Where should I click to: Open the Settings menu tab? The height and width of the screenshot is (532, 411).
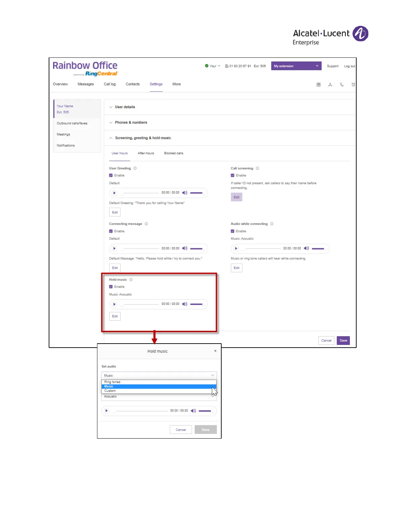(156, 84)
